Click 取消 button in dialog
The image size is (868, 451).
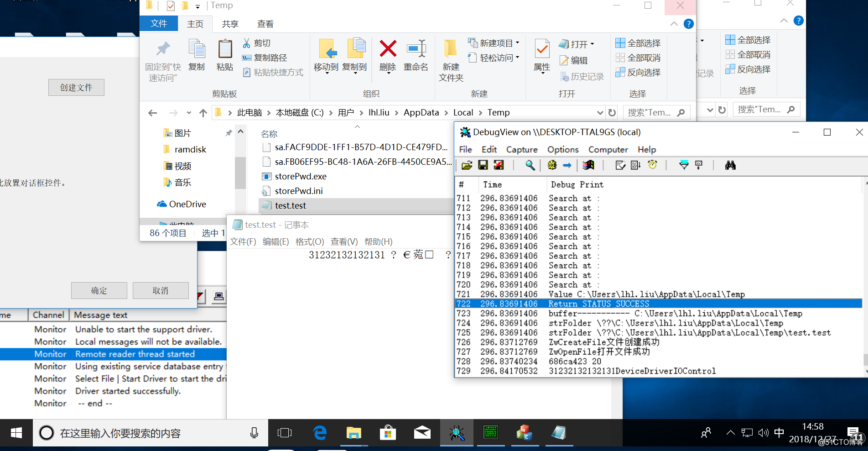point(161,290)
